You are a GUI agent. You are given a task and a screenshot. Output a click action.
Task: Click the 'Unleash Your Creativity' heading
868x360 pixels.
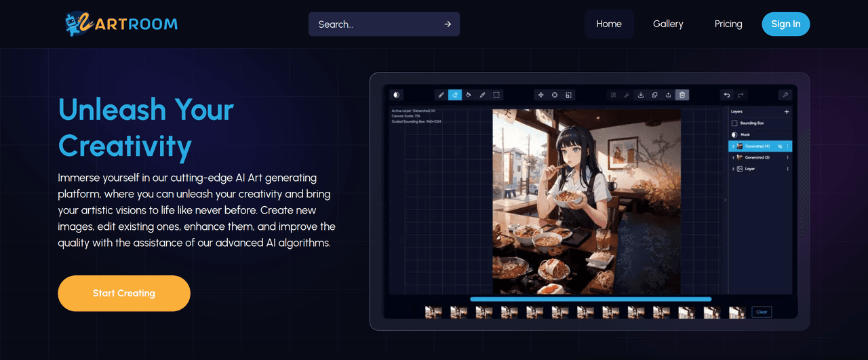point(146,127)
